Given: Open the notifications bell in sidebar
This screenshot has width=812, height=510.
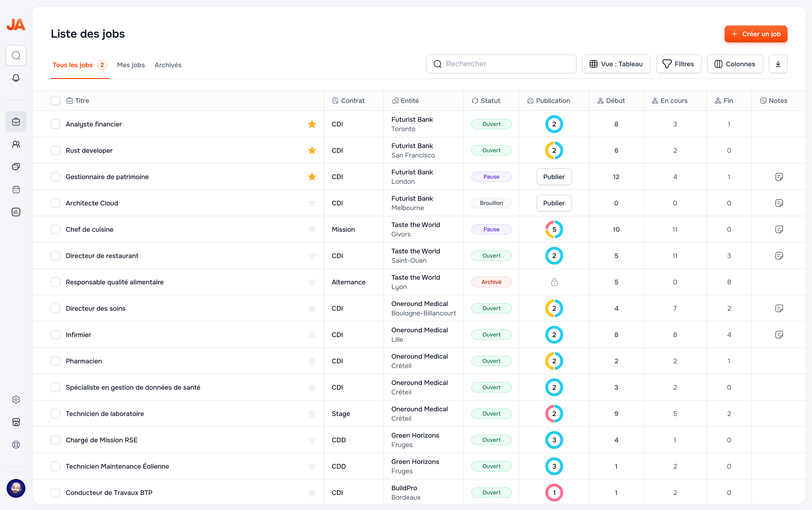Looking at the screenshot, I should click(x=16, y=78).
